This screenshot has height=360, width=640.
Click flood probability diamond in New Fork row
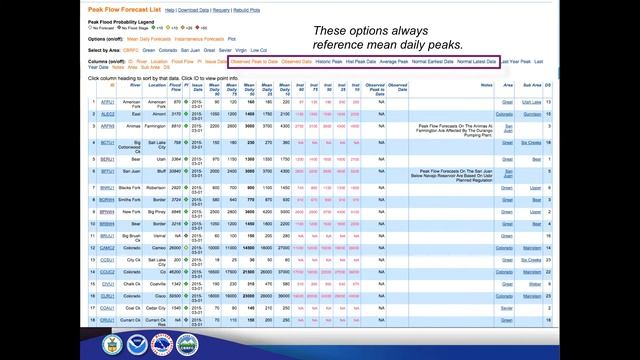(x=186, y=212)
